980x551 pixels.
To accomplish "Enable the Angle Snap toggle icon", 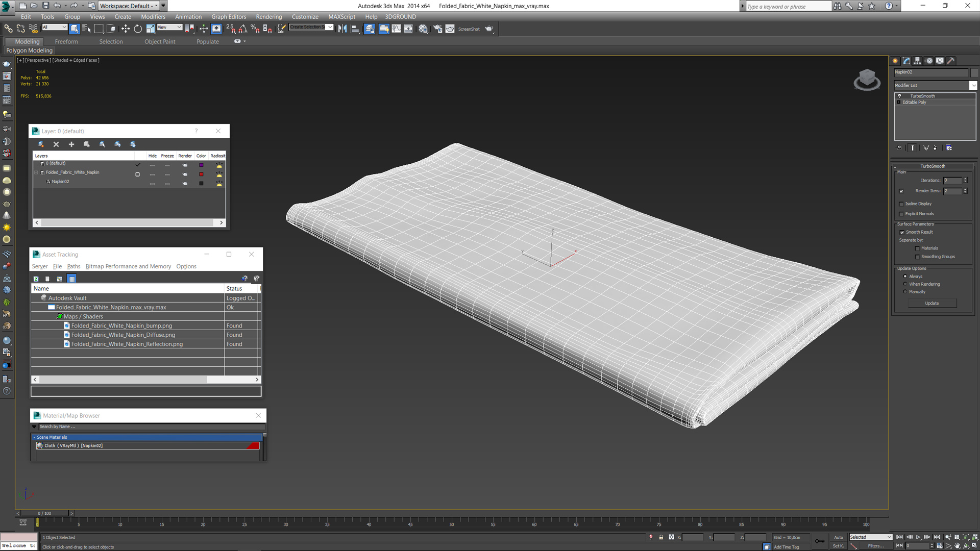I will (x=242, y=29).
